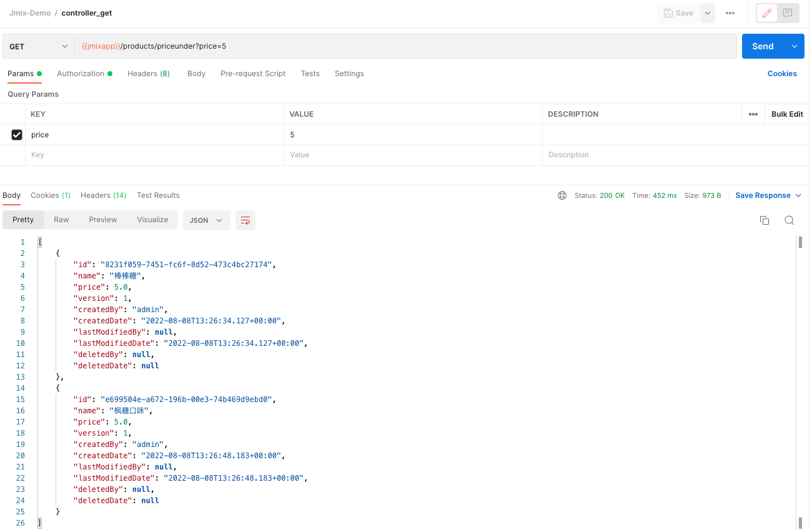This screenshot has width=812, height=530.
Task: Click the Query Params label
Action: (x=33, y=94)
